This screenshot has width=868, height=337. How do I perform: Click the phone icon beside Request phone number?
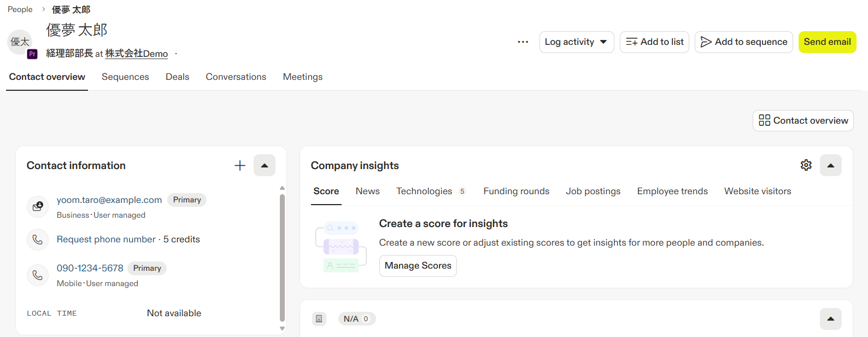(38, 240)
